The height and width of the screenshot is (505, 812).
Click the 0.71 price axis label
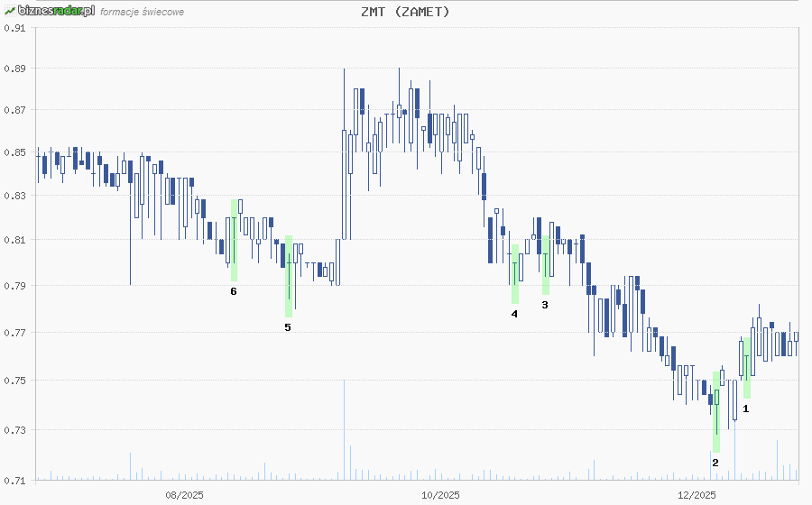(x=14, y=480)
